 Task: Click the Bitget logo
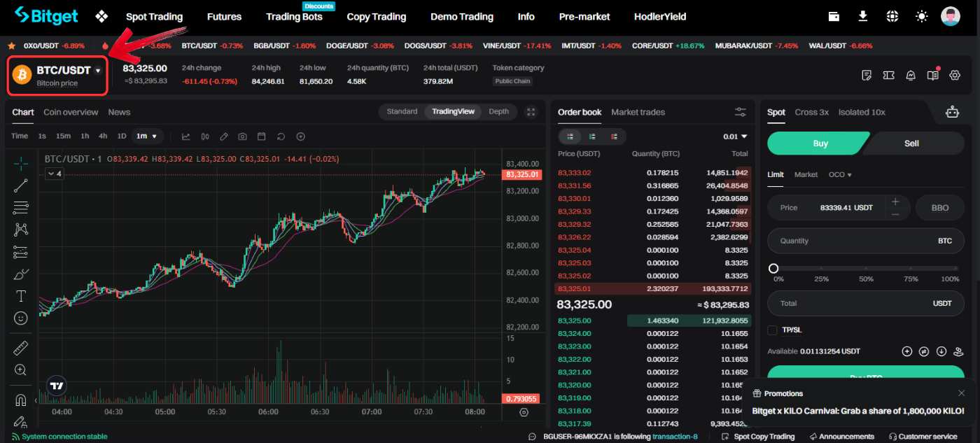[x=48, y=15]
